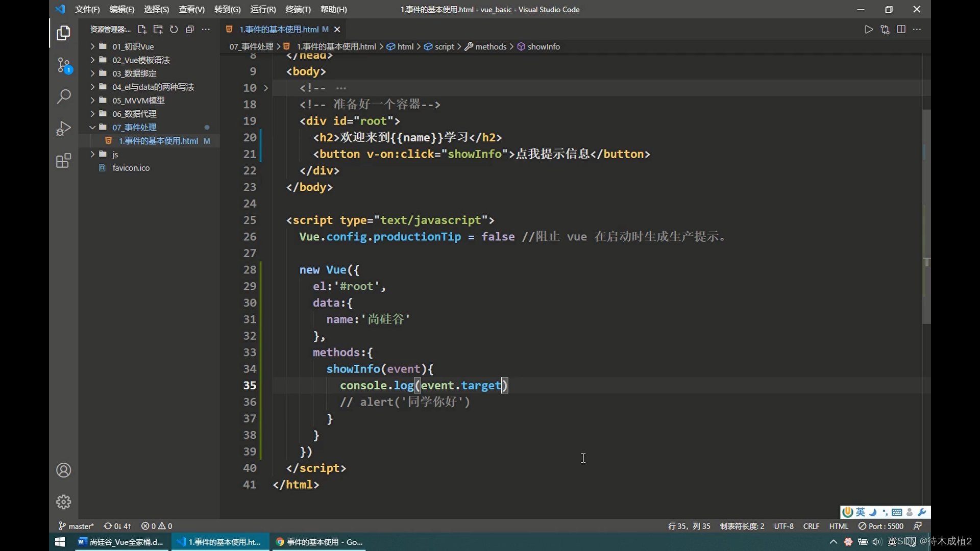Open the 终端(T) menu
Viewport: 980px width, 551px height.
coord(298,9)
